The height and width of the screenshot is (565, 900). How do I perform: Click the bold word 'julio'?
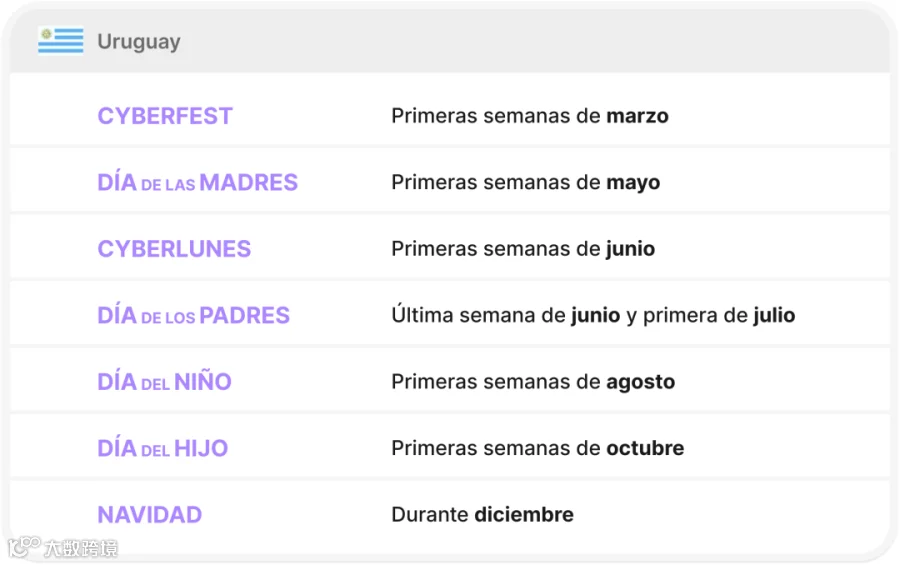click(774, 315)
